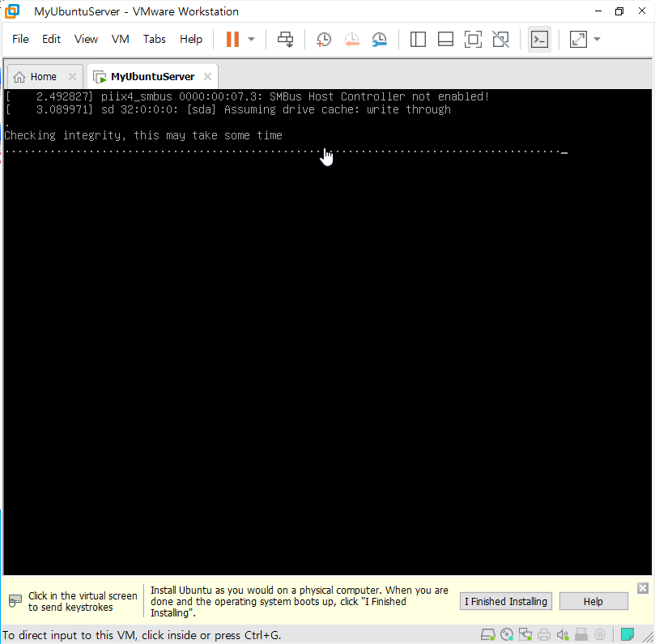
Task: Toggle the console view icon
Action: coord(539,39)
